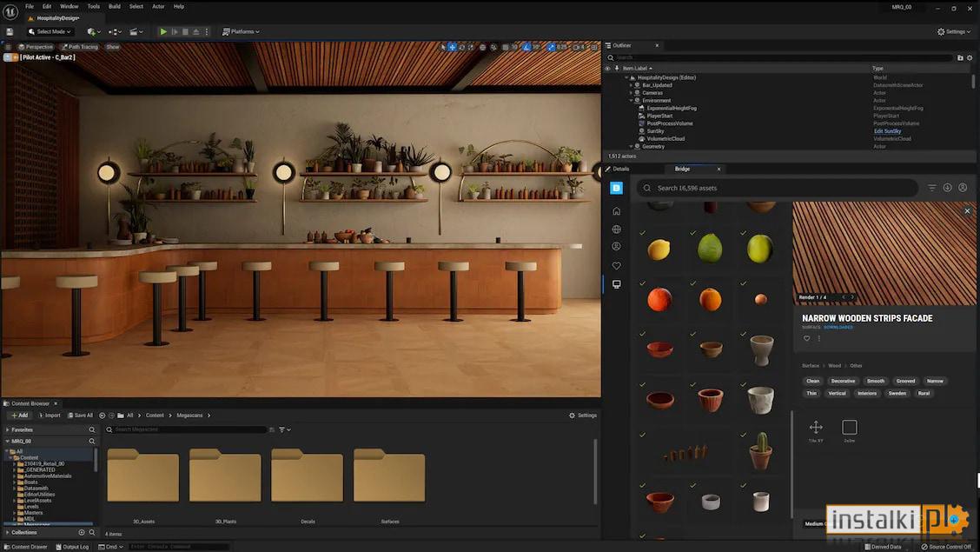This screenshot has height=552, width=980.
Task: Toggle grid snapping in the viewport
Action: [x=505, y=47]
